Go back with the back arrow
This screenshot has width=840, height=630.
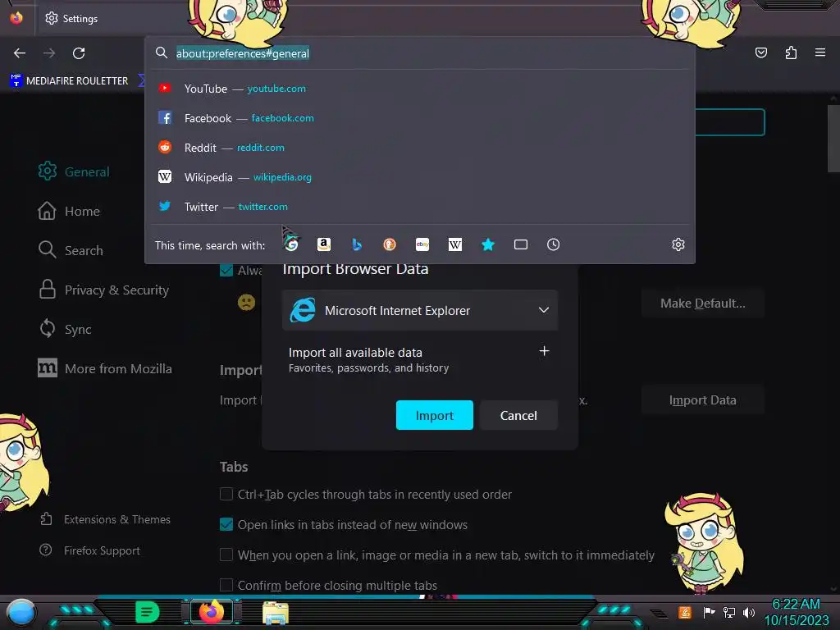20,53
